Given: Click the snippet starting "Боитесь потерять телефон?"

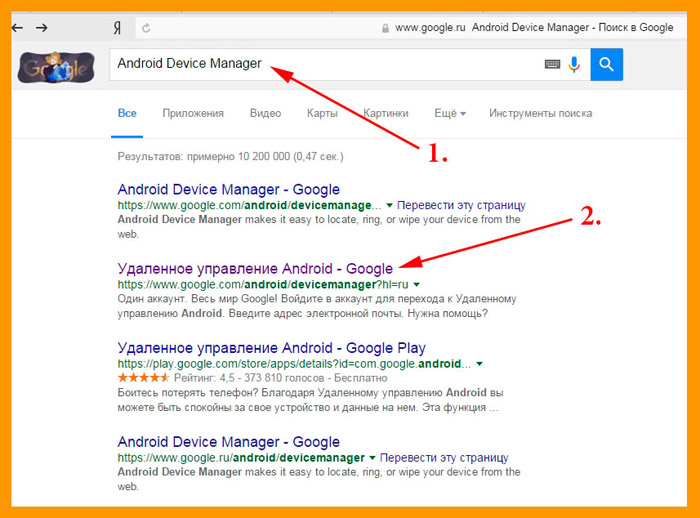Looking at the screenshot, I should click(311, 400).
